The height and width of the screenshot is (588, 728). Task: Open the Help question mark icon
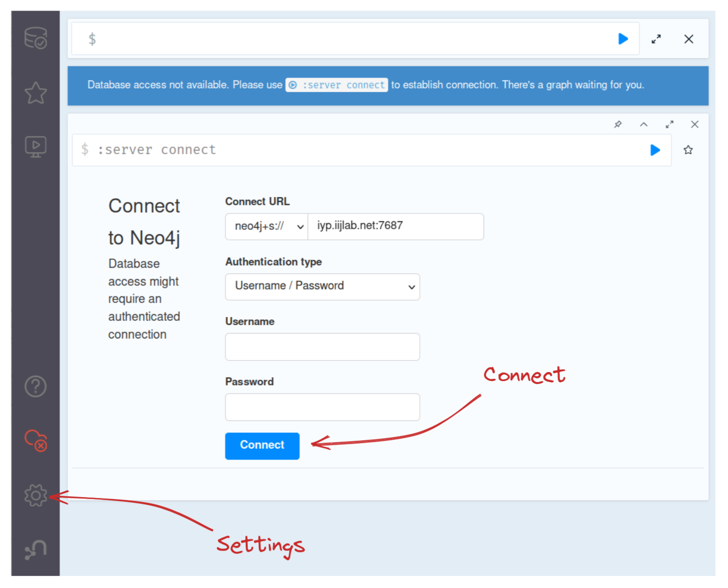35,386
